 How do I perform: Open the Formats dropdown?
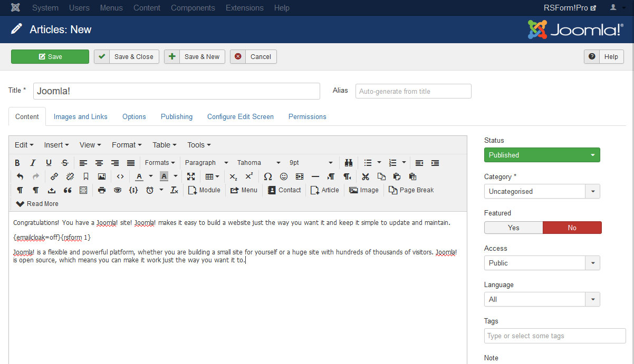click(x=160, y=163)
